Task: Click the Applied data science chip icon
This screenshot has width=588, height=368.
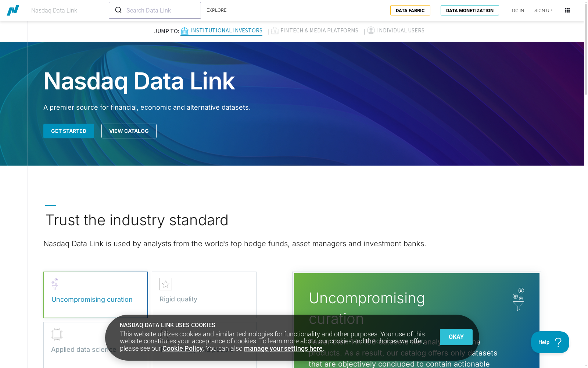Action: point(57,335)
